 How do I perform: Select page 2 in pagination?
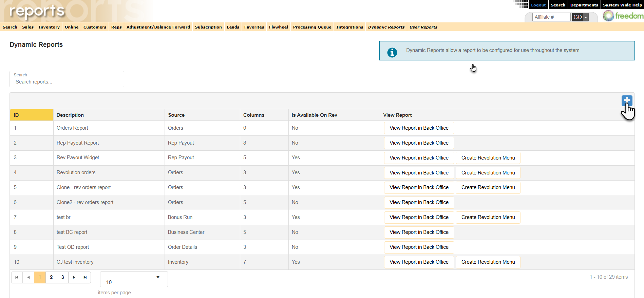(x=51, y=277)
